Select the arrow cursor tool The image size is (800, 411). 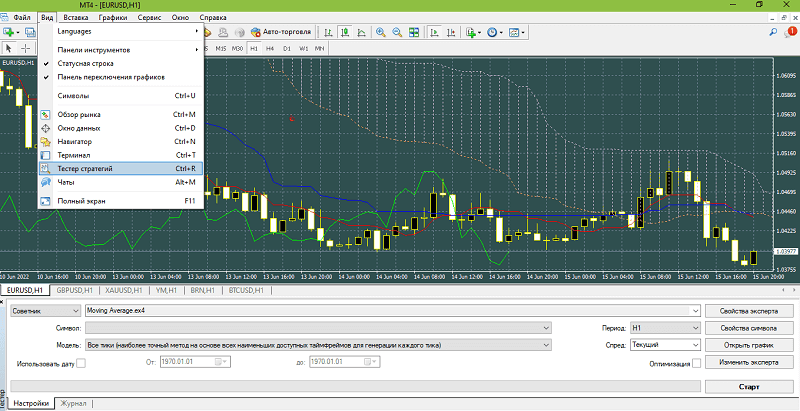[x=9, y=48]
